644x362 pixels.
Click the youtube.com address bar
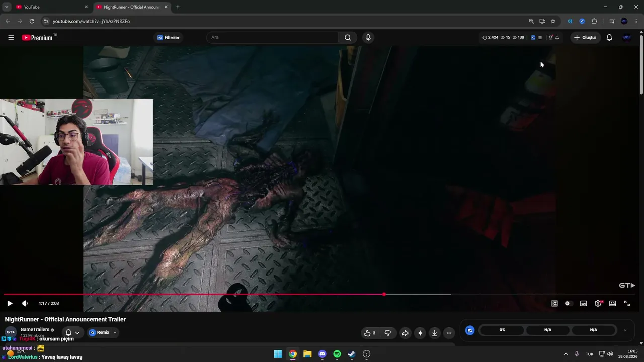287,21
